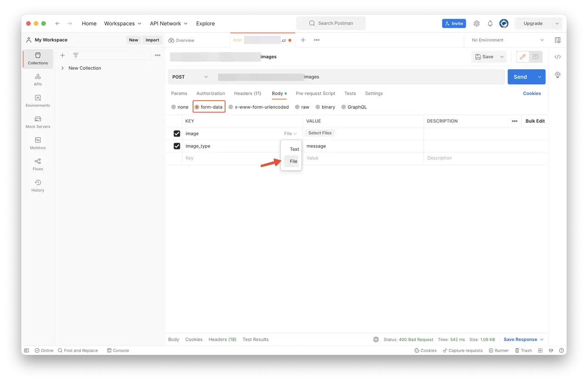Uncheck the image key checkbox
The width and height of the screenshot is (588, 383).
[x=177, y=134]
